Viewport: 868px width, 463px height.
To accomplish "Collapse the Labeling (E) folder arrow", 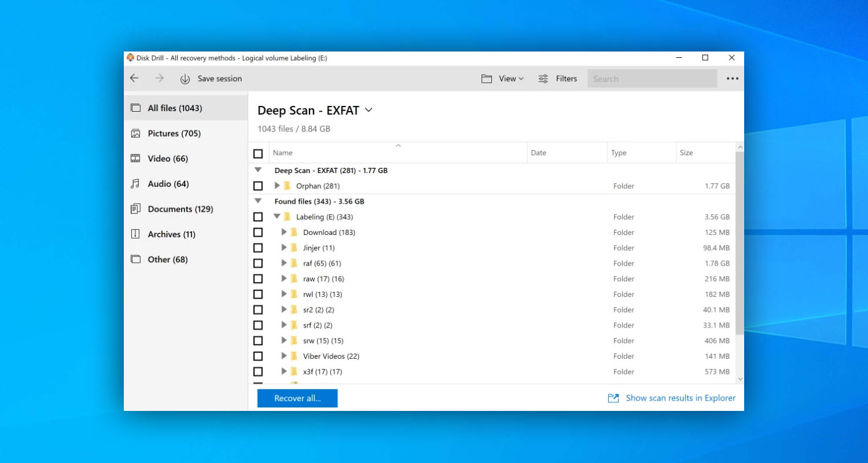I will point(277,216).
